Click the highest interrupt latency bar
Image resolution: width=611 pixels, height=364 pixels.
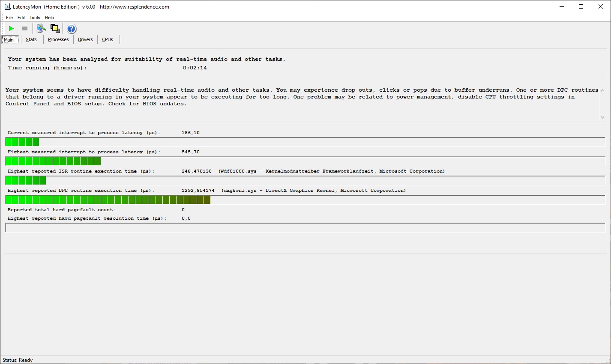[305, 161]
